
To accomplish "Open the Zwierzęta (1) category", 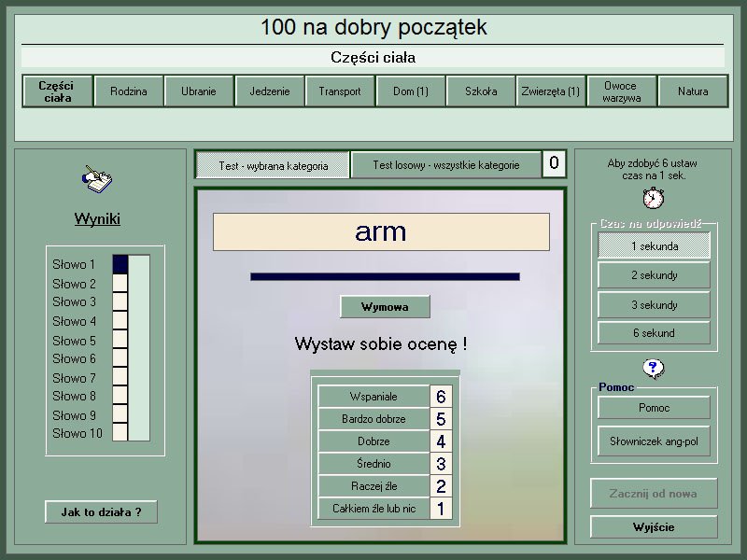I will point(551,91).
